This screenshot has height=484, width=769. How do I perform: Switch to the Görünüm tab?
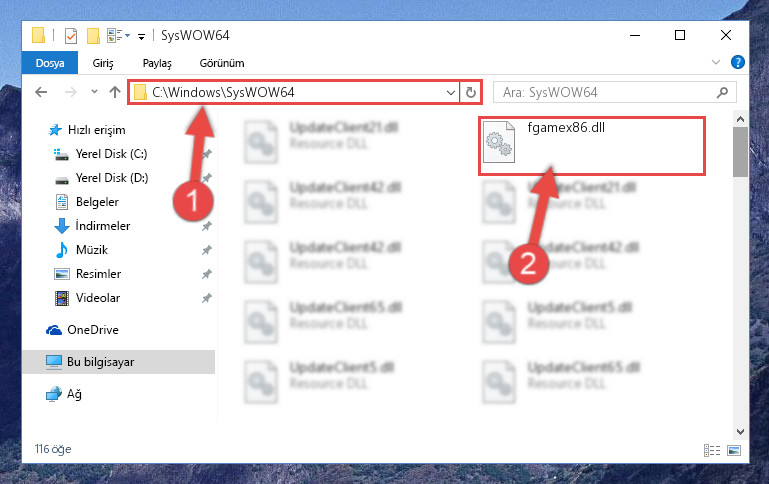coord(222,63)
